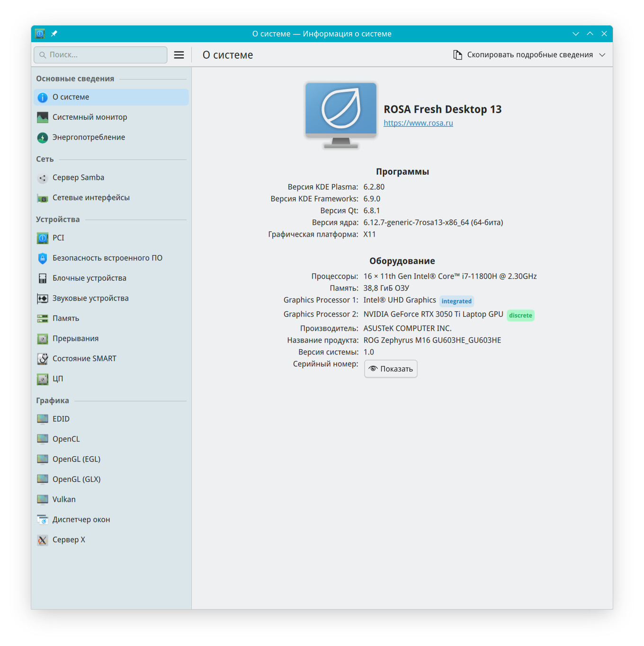
Task: Open OpenGL (EGL) information
Action: point(111,459)
